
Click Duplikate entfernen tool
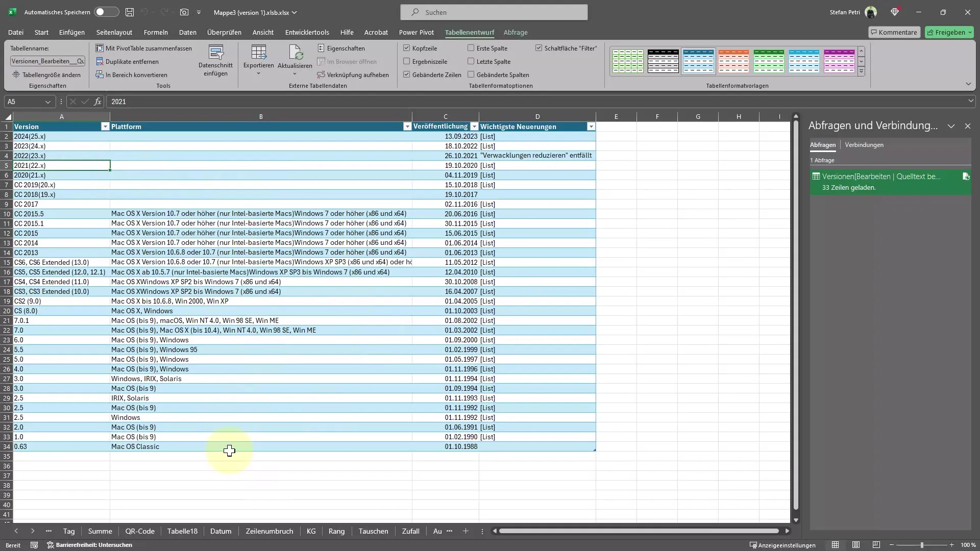[x=127, y=61]
